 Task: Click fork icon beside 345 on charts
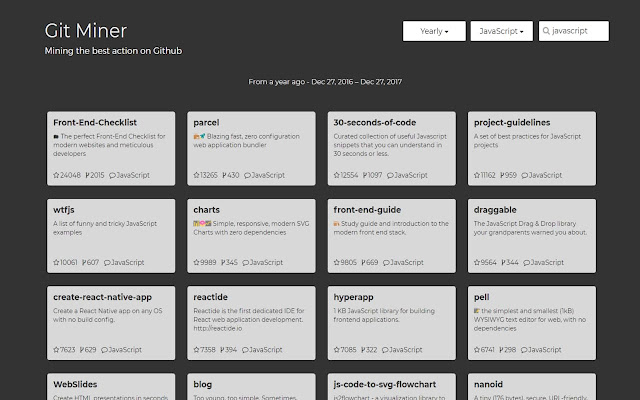(223, 262)
